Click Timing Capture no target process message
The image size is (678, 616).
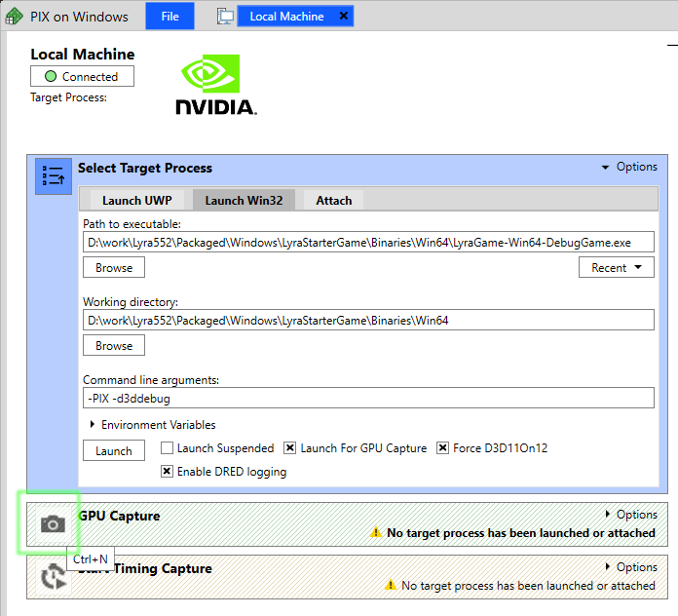(528, 585)
